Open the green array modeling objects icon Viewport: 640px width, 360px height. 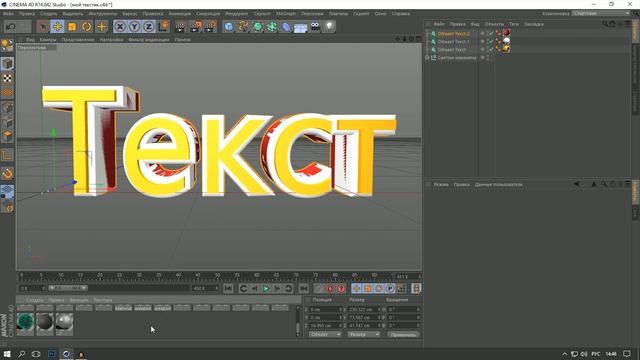pos(272,27)
